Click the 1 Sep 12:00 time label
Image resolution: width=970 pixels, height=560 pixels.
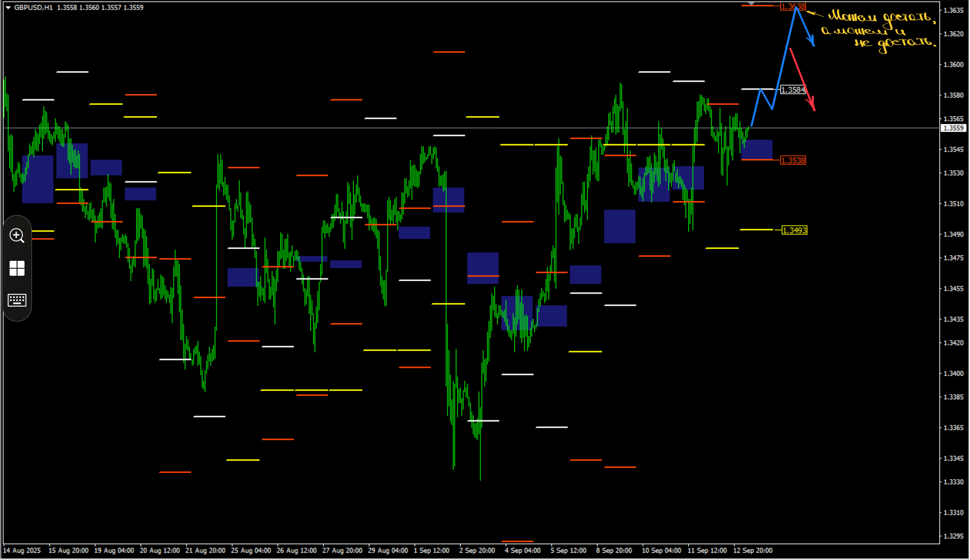coord(431,550)
